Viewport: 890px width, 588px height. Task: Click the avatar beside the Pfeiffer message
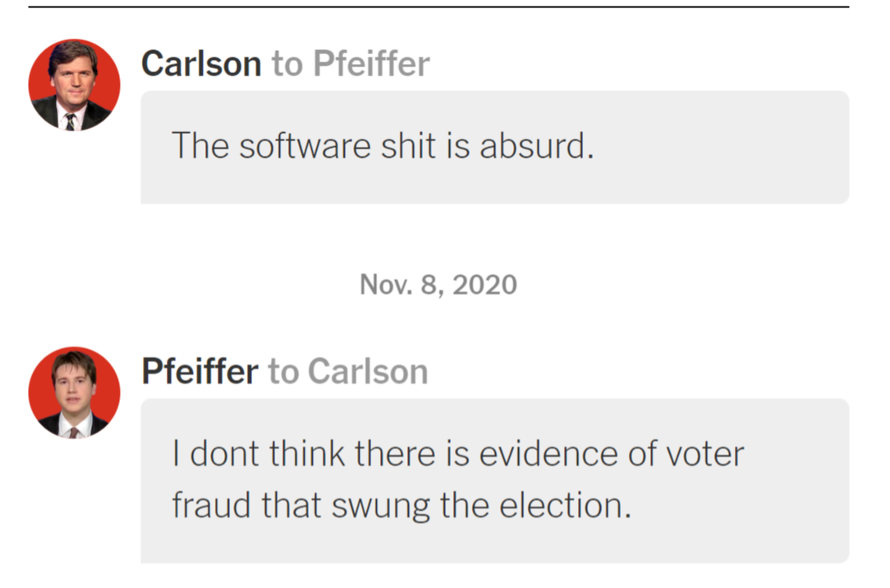pos(75,393)
